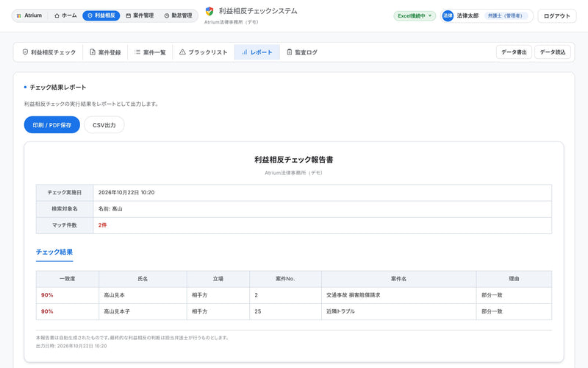Click the match count 2件
Screen dimensions: 588x368
102,225
